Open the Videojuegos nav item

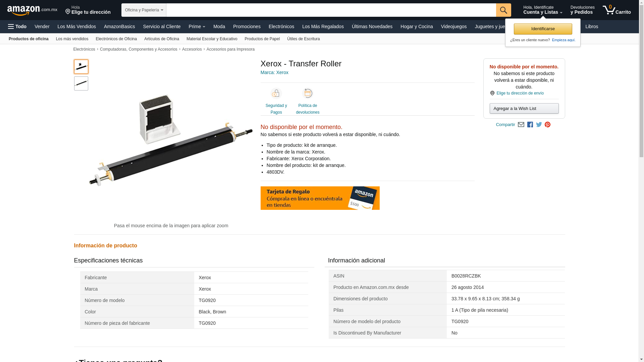(454, 26)
